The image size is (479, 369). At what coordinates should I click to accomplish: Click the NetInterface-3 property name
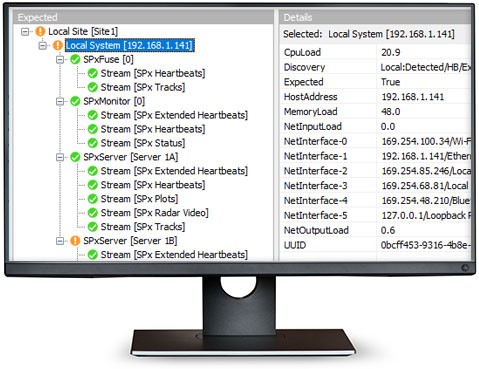[315, 186]
